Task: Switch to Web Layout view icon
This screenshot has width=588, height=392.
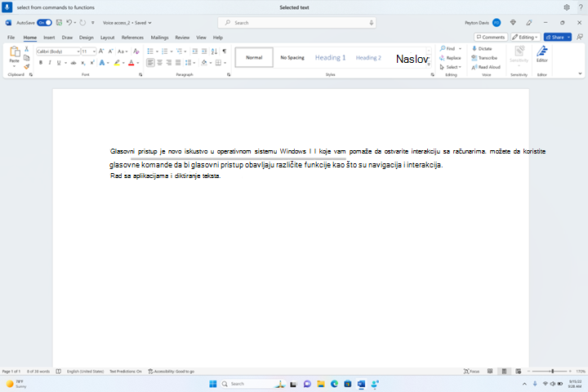Action: click(x=519, y=371)
